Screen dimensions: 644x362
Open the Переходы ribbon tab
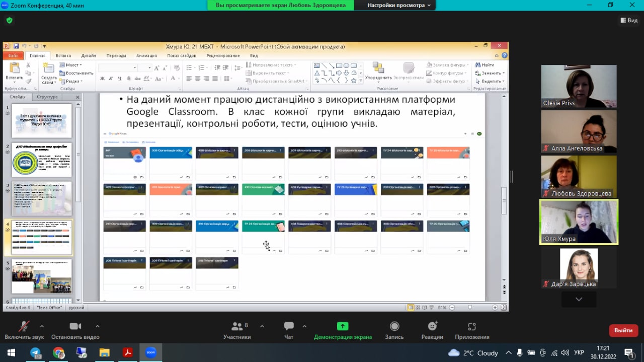pos(116,56)
